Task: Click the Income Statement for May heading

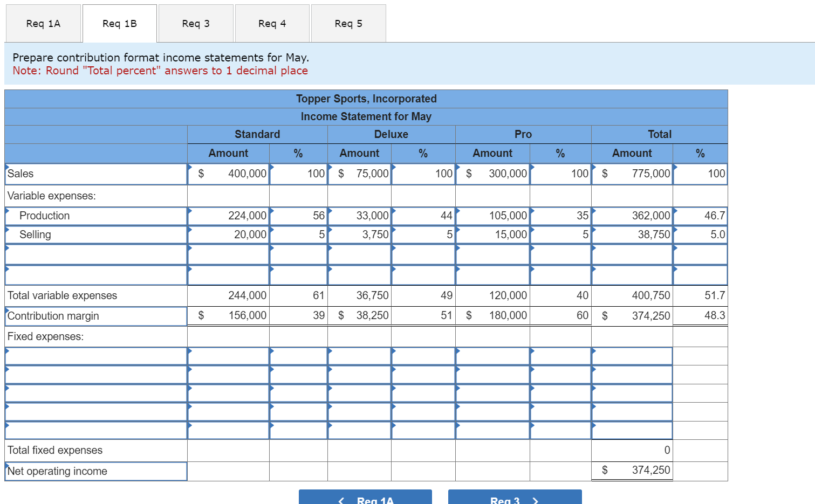Action: coord(366,116)
